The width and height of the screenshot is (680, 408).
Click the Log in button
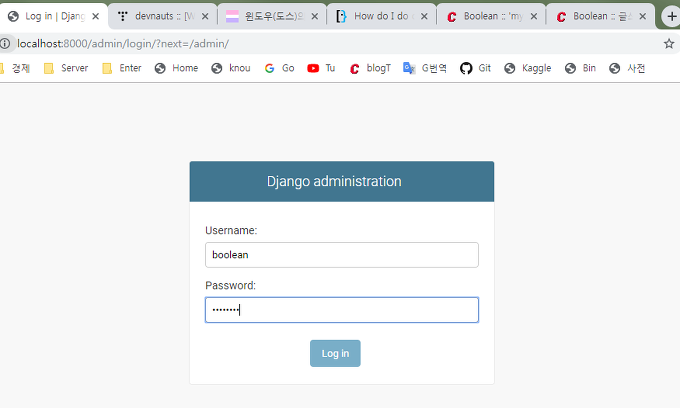(x=335, y=353)
